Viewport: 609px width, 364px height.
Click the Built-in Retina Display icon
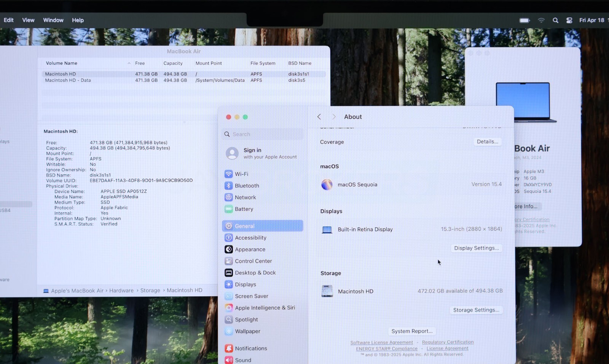tap(327, 230)
